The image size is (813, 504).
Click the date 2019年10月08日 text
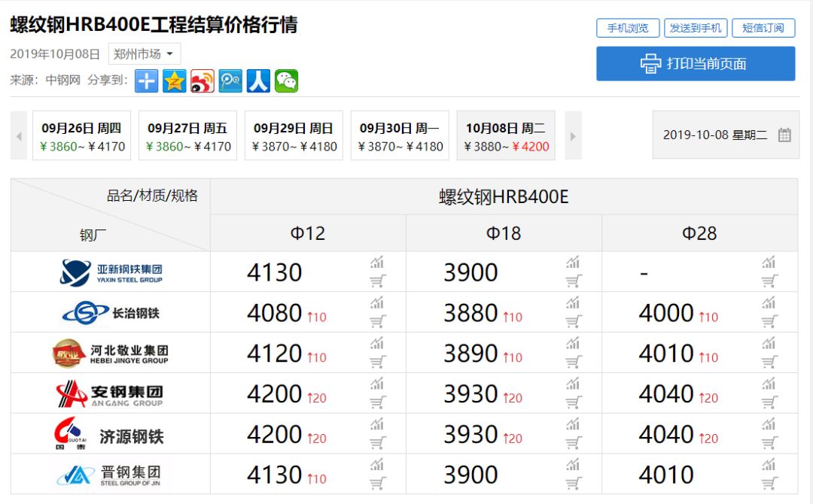(55, 54)
